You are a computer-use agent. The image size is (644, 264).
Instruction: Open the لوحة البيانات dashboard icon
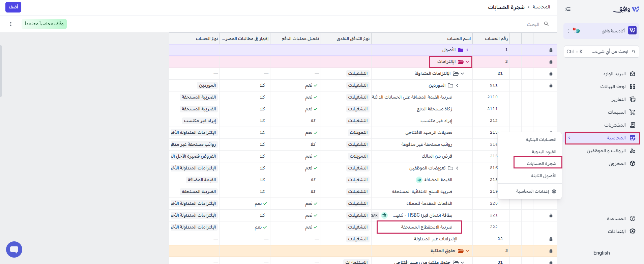[633, 86]
